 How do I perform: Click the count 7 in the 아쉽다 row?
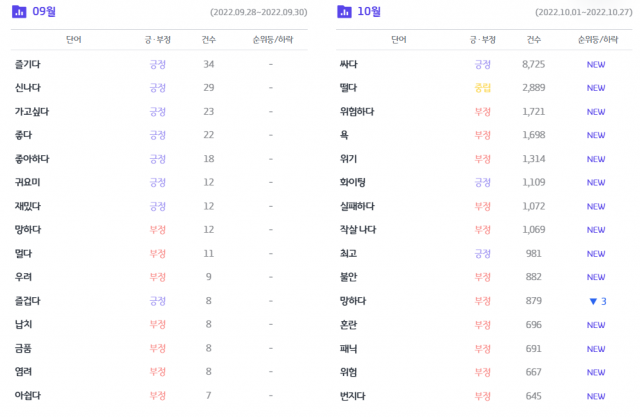[209, 395]
